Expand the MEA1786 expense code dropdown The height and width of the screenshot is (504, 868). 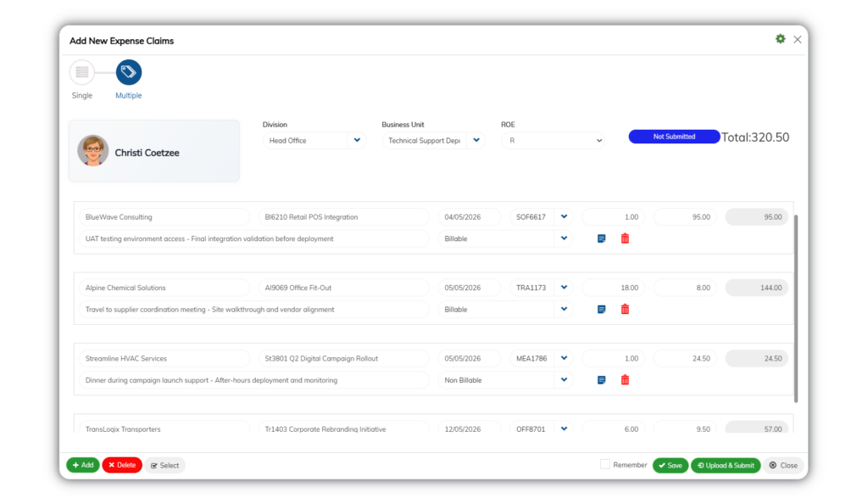564,358
